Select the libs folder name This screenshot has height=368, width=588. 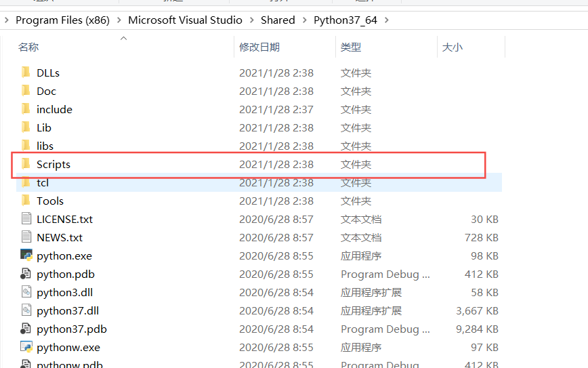click(45, 146)
